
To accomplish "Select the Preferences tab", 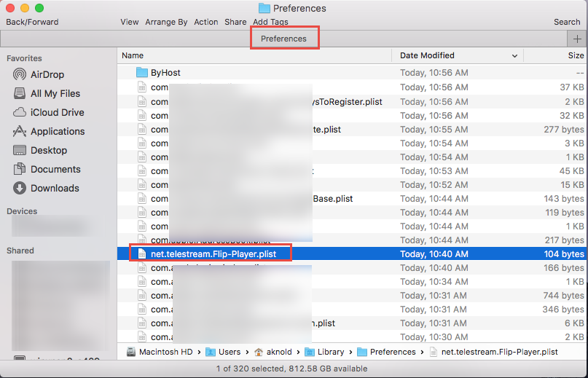I will [x=283, y=38].
